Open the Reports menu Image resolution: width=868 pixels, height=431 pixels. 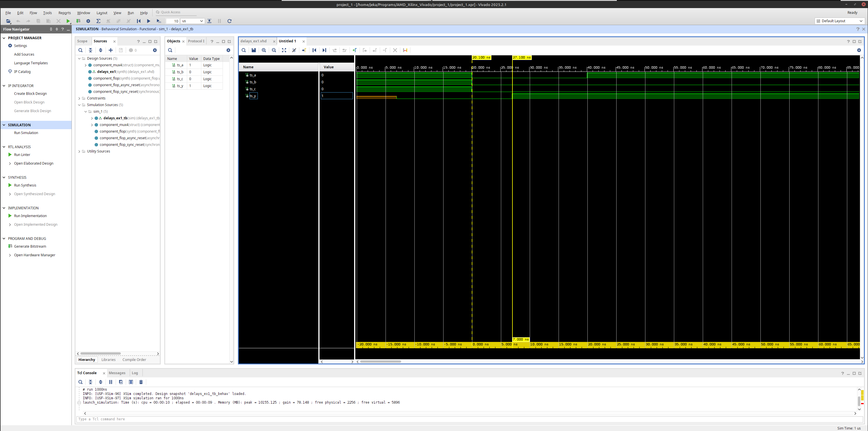(x=65, y=13)
